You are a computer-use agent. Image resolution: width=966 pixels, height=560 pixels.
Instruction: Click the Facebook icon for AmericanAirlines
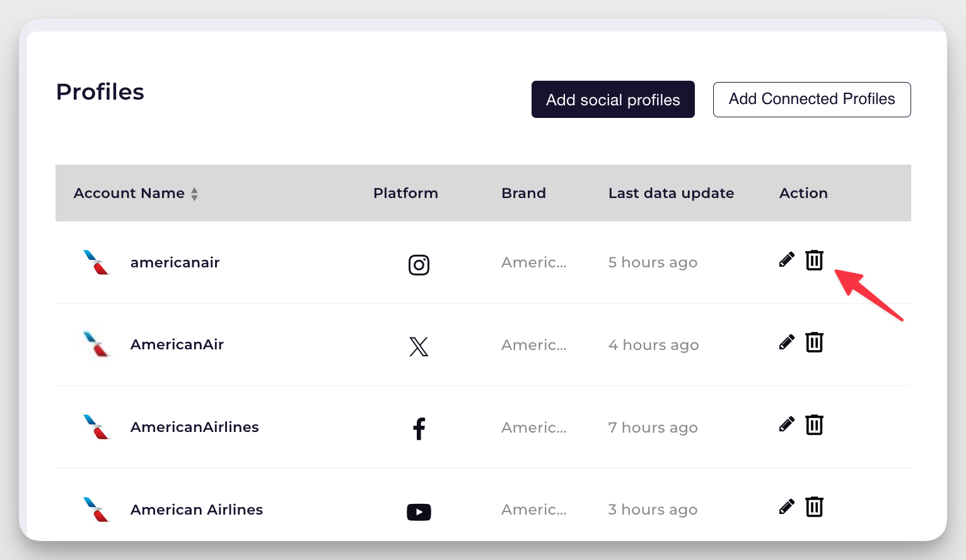pyautogui.click(x=419, y=429)
